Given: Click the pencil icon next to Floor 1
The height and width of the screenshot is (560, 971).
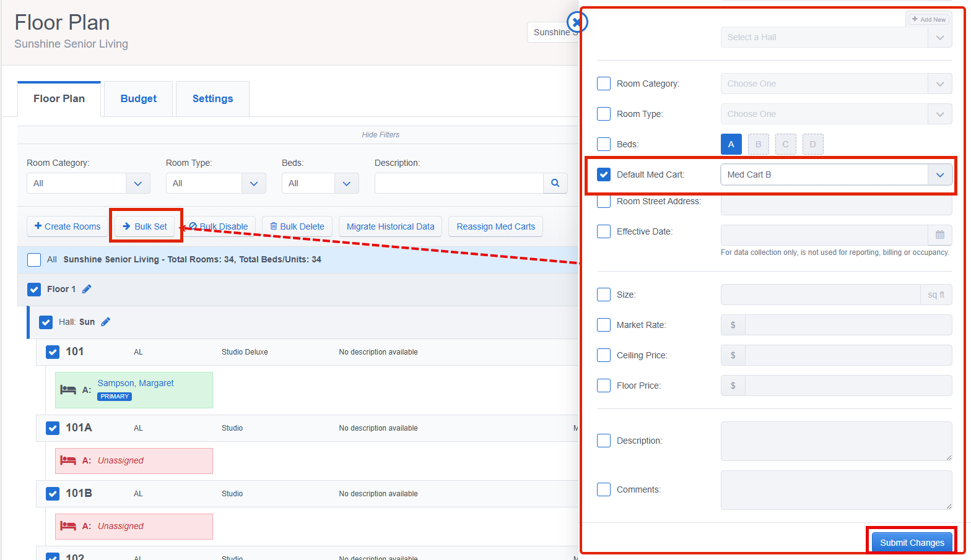Looking at the screenshot, I should pyautogui.click(x=87, y=289).
